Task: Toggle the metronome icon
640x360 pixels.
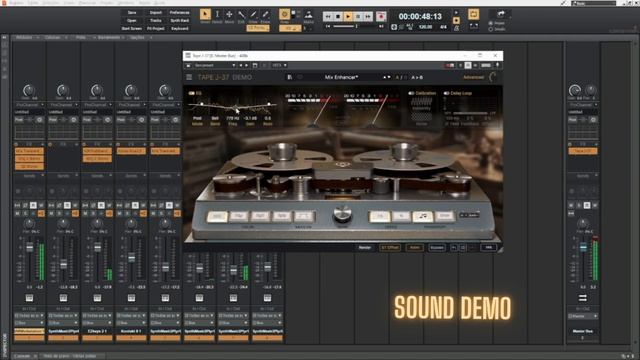Action: tap(457, 28)
